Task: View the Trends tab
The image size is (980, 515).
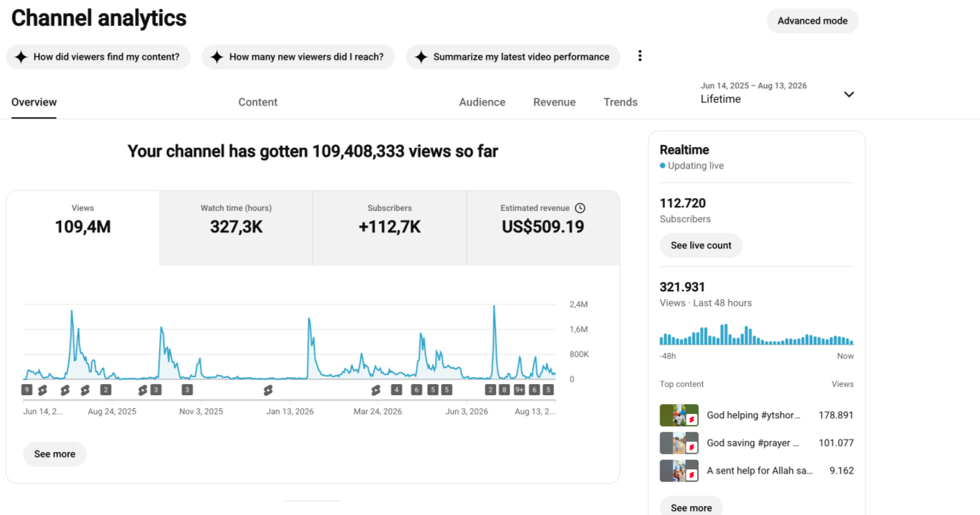Action: [x=620, y=102]
